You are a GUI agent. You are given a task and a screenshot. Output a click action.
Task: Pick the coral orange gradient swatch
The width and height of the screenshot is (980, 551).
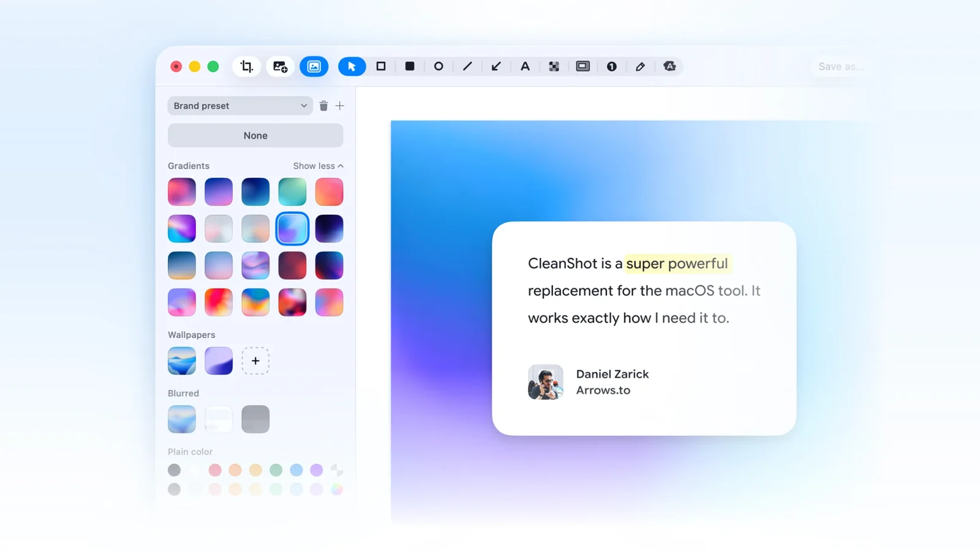(x=329, y=192)
